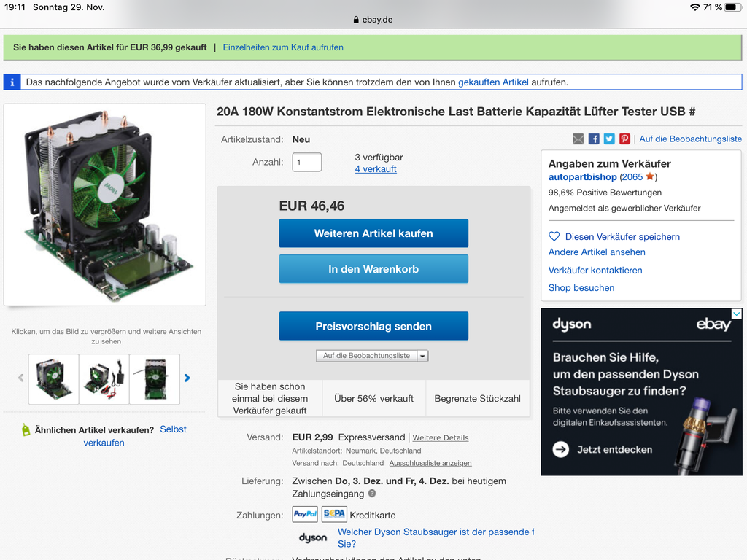This screenshot has width=747, height=560.
Task: Show previous thumbnails with left arrow
Action: 21,378
